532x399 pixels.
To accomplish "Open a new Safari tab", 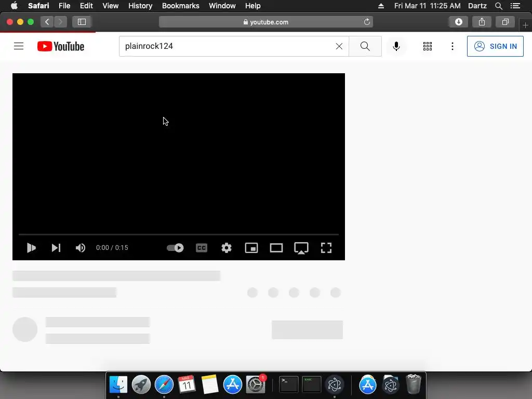I will tap(525, 25).
